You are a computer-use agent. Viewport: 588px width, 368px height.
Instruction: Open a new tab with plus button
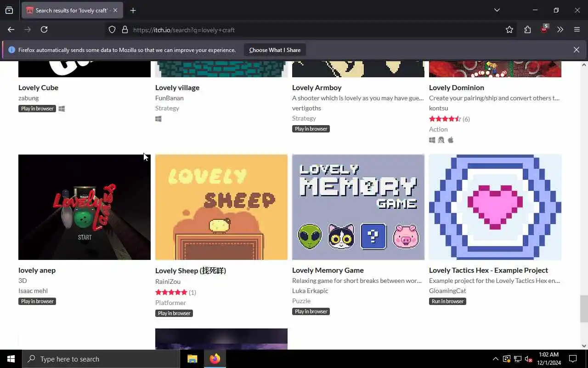point(133,10)
